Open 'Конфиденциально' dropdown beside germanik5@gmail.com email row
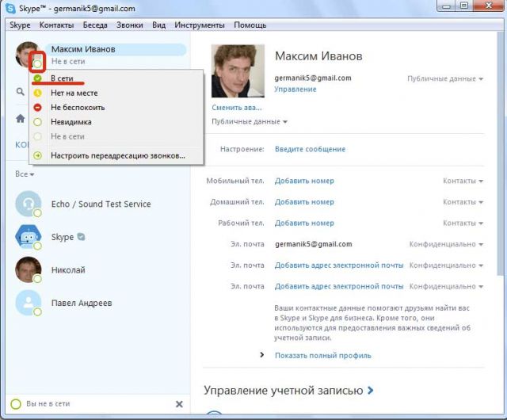The image size is (507, 420). (446, 244)
